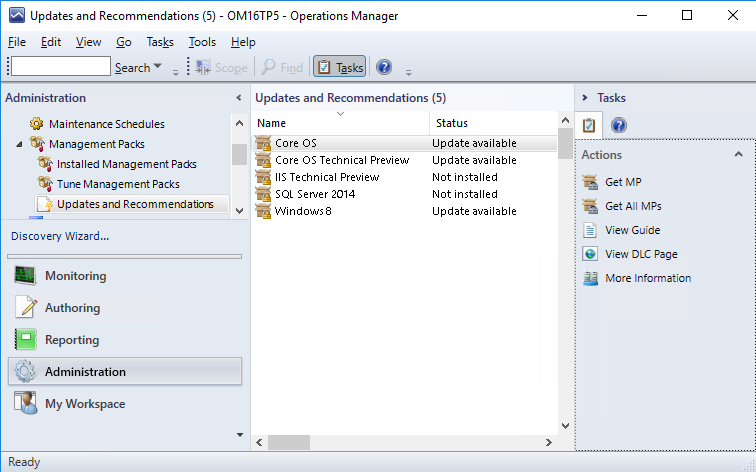Open the View Guide action link
The height and width of the screenshot is (472, 756).
[633, 230]
